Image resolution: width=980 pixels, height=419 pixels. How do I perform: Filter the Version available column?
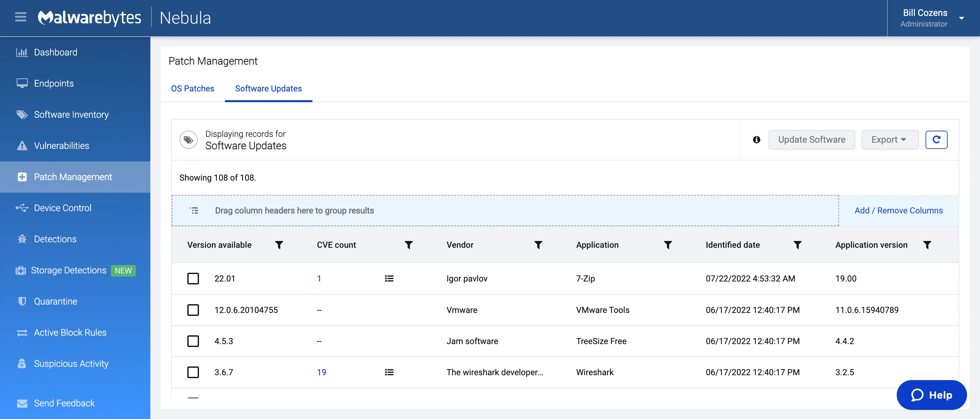point(279,245)
